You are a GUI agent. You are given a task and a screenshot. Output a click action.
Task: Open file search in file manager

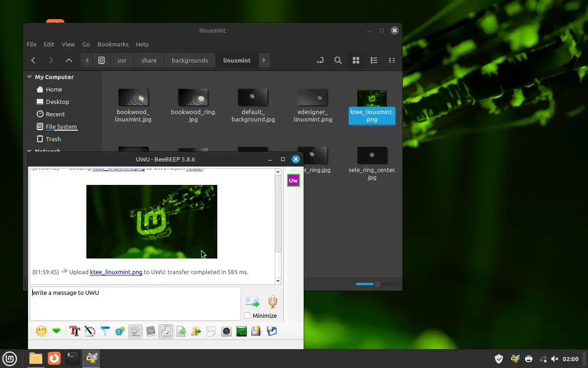(338, 60)
